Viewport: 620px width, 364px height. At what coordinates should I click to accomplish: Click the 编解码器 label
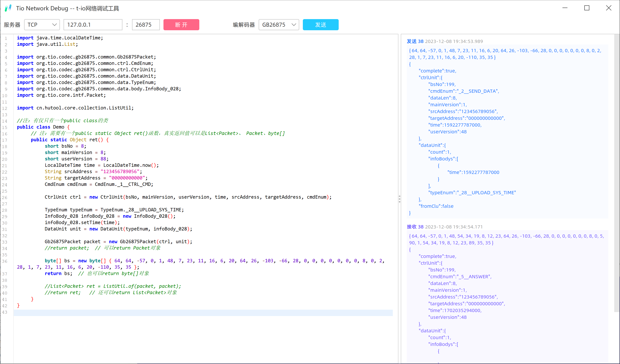244,25
